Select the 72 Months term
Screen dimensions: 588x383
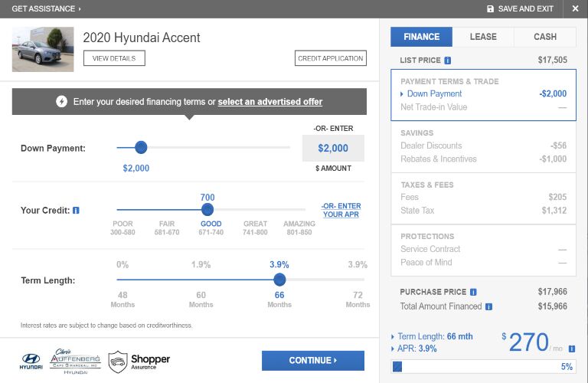tap(358, 300)
